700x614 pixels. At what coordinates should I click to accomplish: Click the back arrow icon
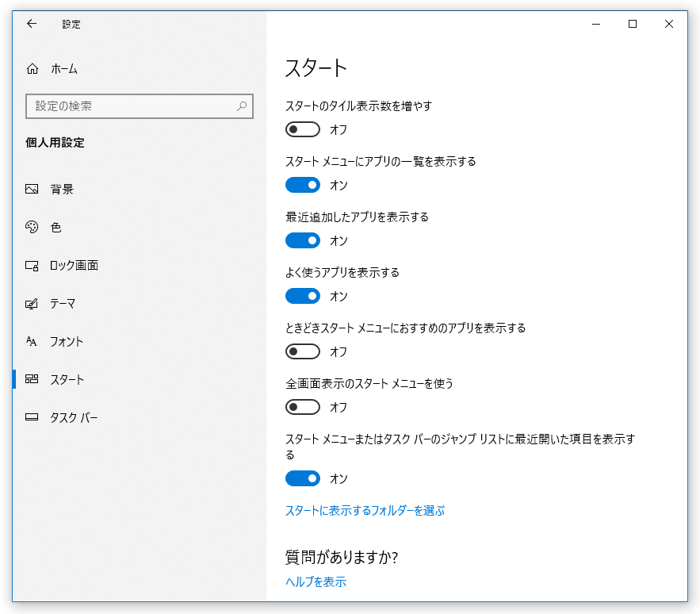[31, 24]
